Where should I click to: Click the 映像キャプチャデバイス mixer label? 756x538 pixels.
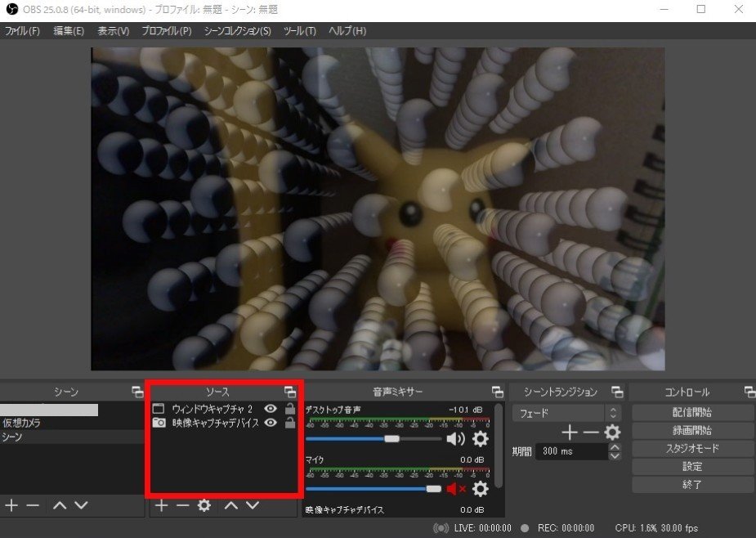click(x=345, y=509)
